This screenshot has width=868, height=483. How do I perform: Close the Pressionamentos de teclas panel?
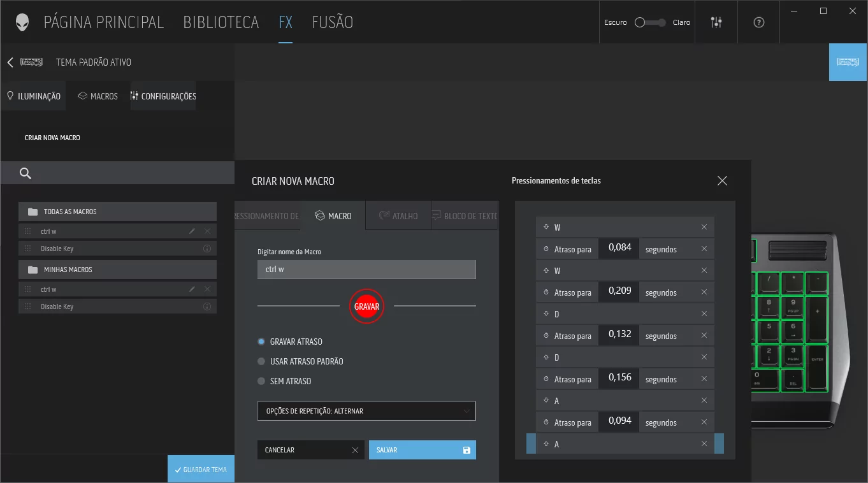click(x=722, y=181)
